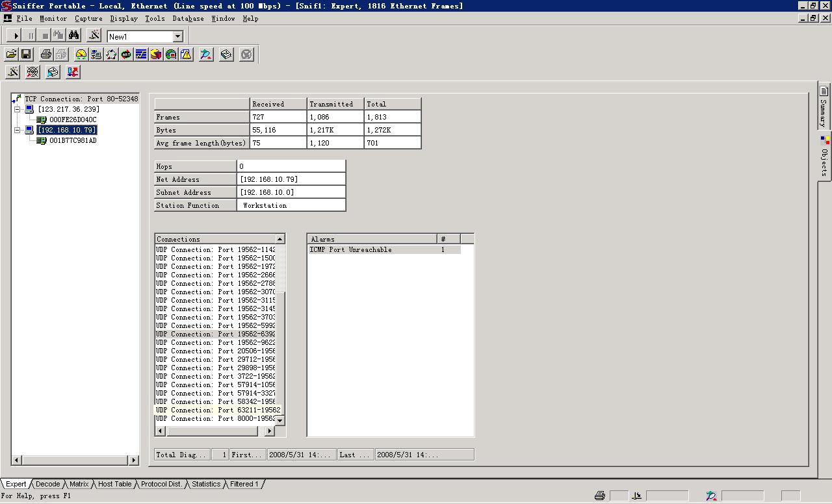The width and height of the screenshot is (832, 504).
Task: Select the ICMP Port Unreachable alarm
Action: click(351, 249)
